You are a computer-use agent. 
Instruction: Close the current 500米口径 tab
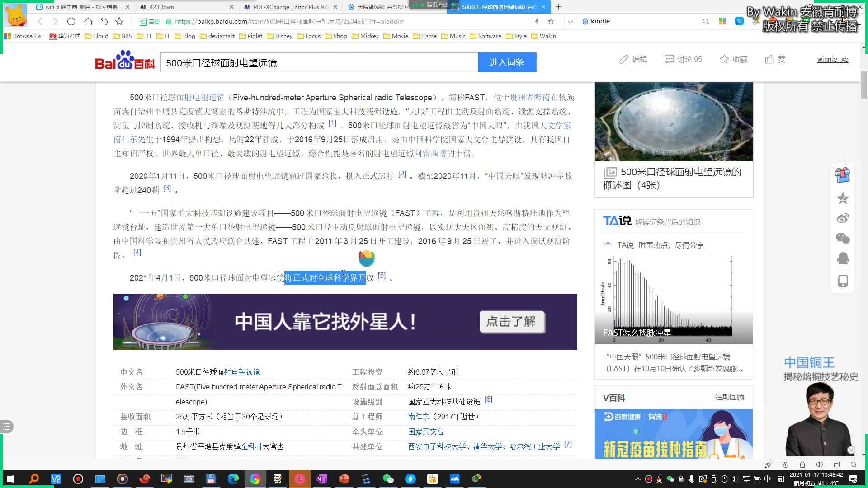click(x=544, y=7)
